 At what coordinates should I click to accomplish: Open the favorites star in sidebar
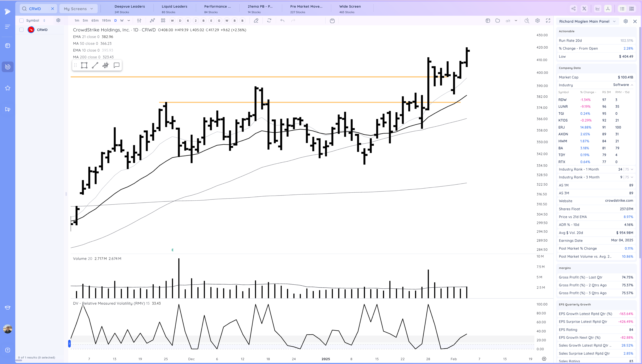(x=8, y=88)
